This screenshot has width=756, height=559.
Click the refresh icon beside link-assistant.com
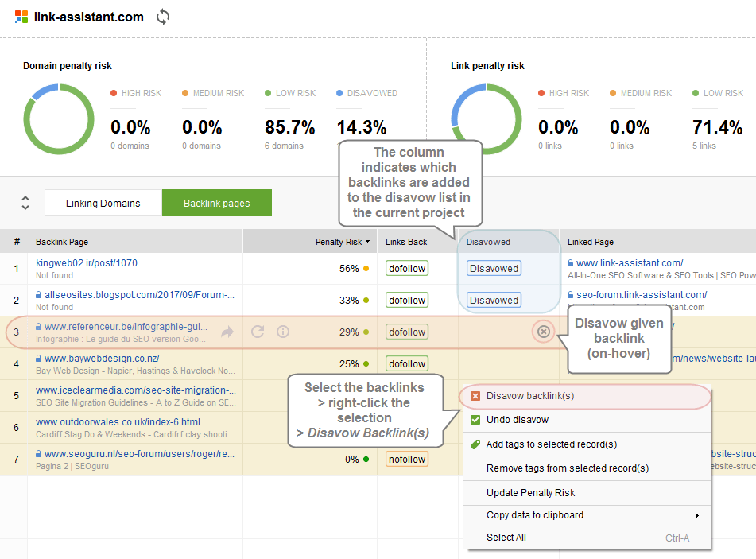tap(163, 17)
